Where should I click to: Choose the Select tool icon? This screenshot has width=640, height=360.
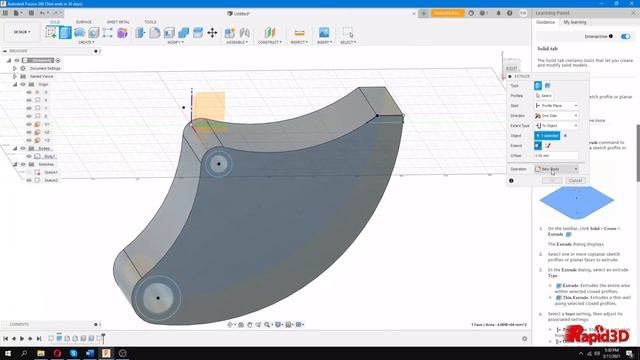click(348, 33)
